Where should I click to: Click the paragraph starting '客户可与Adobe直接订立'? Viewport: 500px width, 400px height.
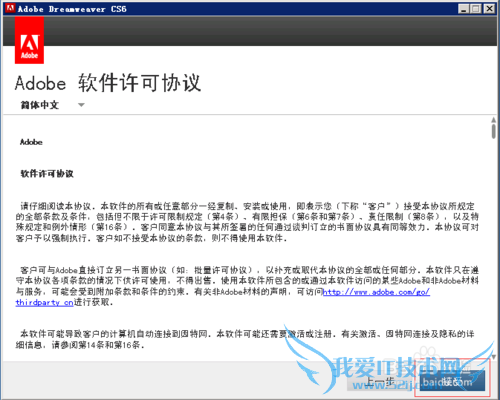point(247,286)
